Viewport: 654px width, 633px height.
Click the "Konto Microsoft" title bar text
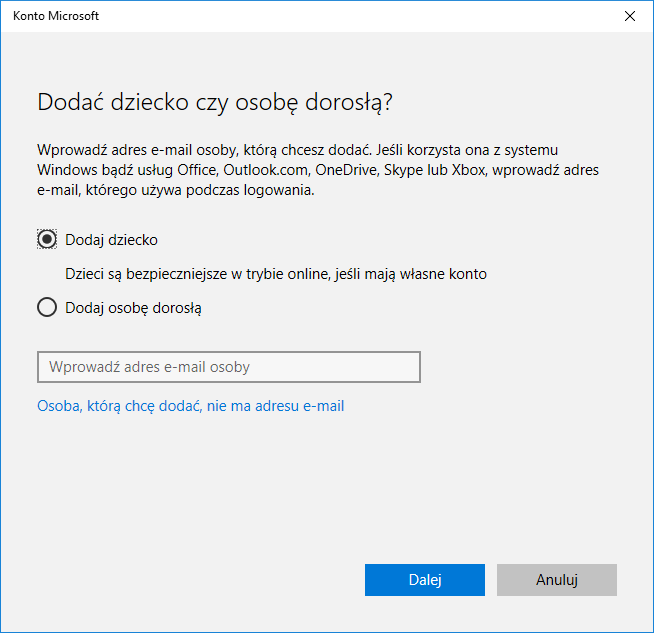pyautogui.click(x=56, y=17)
